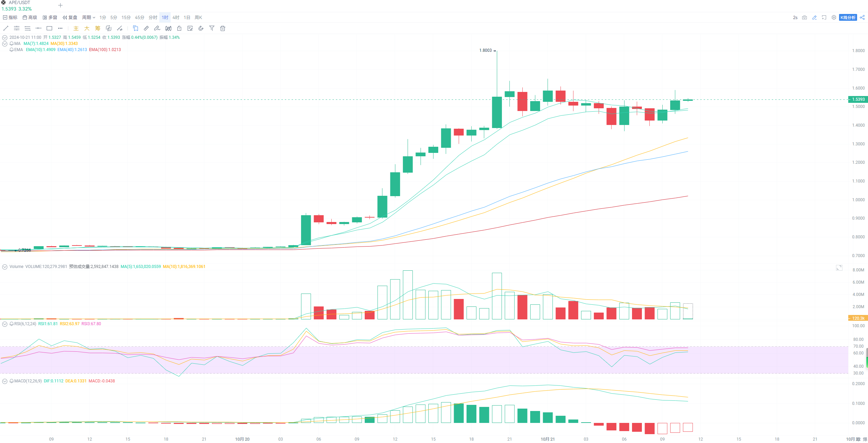Viewport: 868px width, 443px height.
Task: Select the horizontal lines level tool
Action: [x=28, y=28]
